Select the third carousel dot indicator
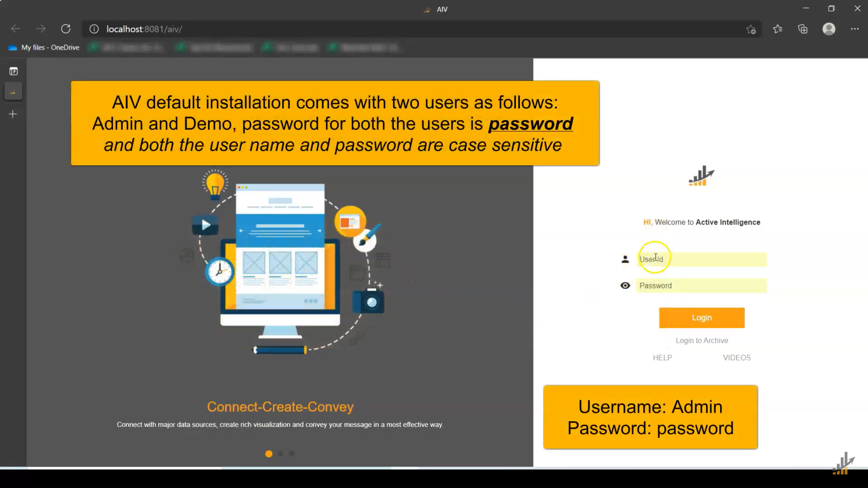 pyautogui.click(x=292, y=454)
